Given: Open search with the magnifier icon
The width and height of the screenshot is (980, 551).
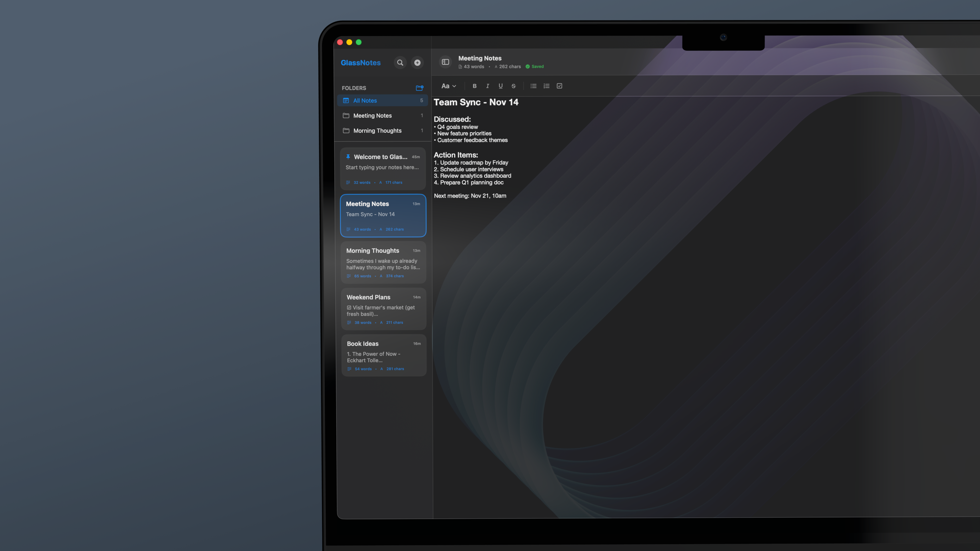Looking at the screenshot, I should coord(400,62).
